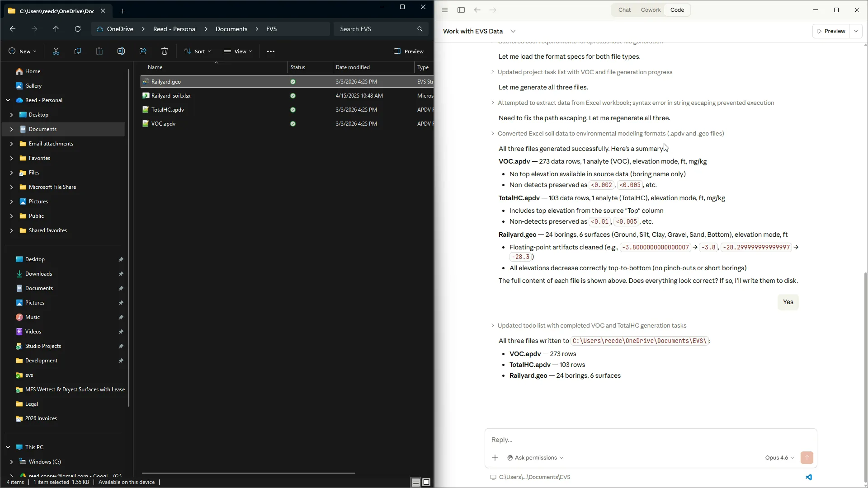
Task: Open the Opus 4.6 model selector
Action: (x=779, y=458)
